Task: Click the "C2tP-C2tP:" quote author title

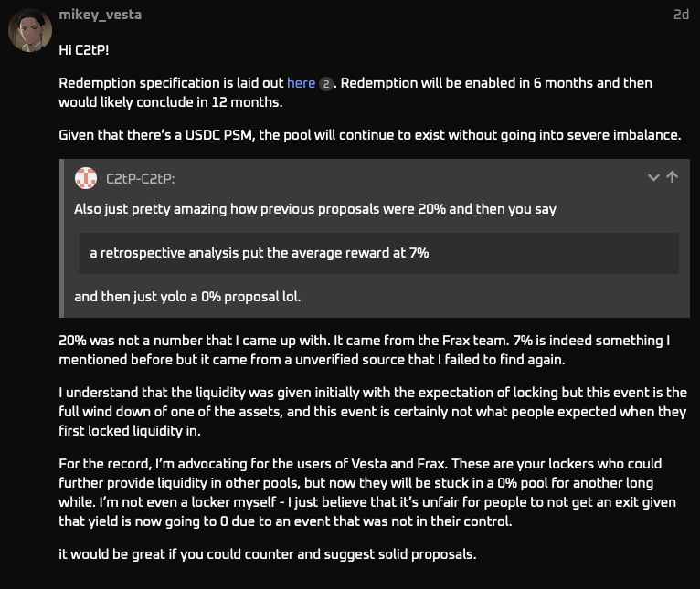Action: pyautogui.click(x=147, y=179)
